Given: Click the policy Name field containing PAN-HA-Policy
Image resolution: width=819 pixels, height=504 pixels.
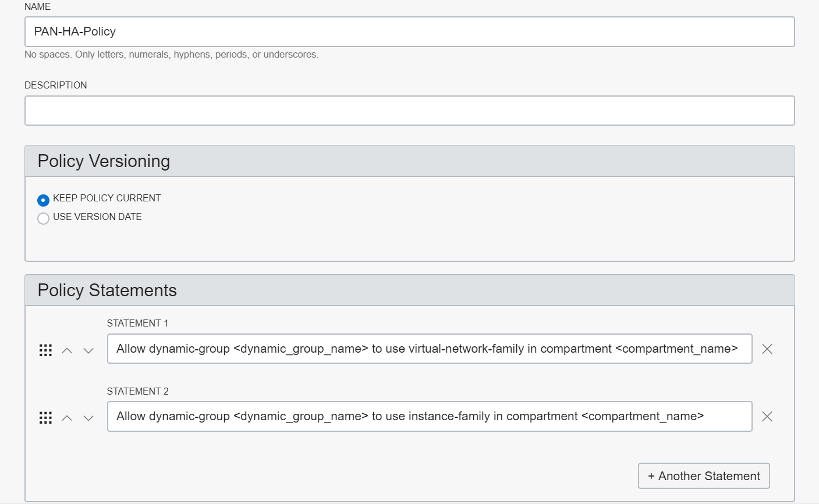Looking at the screenshot, I should (409, 31).
